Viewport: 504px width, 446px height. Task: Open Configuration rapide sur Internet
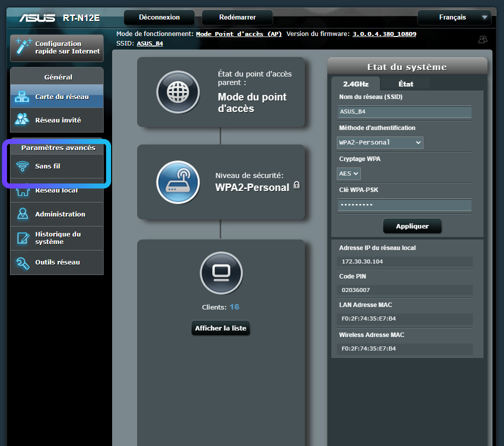coord(57,48)
